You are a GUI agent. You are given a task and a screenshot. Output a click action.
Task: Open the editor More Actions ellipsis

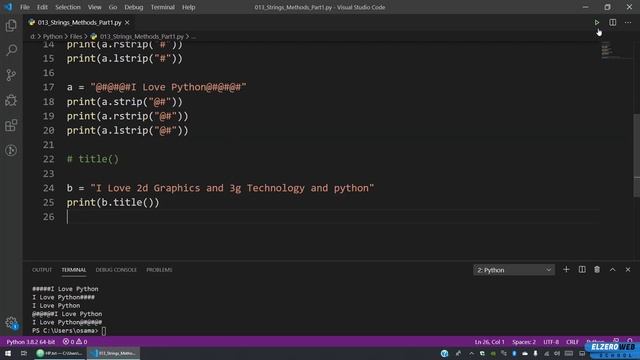pyautogui.click(x=628, y=22)
